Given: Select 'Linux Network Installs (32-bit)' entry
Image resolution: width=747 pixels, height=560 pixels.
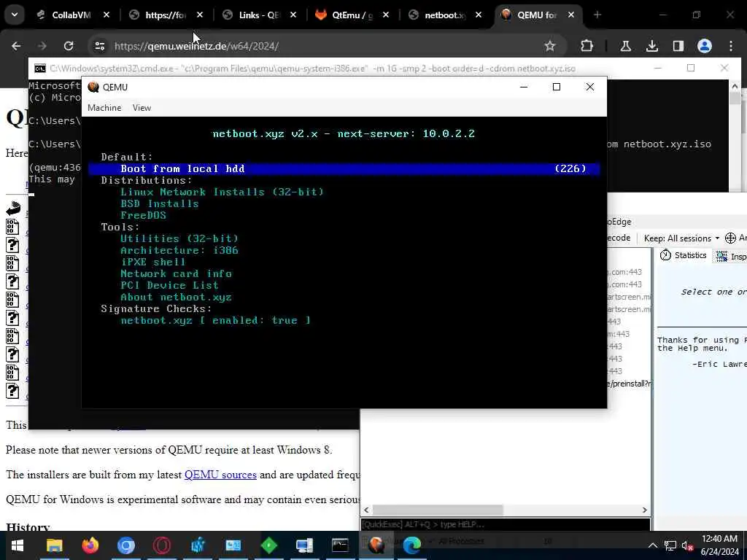Looking at the screenshot, I should pos(222,192).
